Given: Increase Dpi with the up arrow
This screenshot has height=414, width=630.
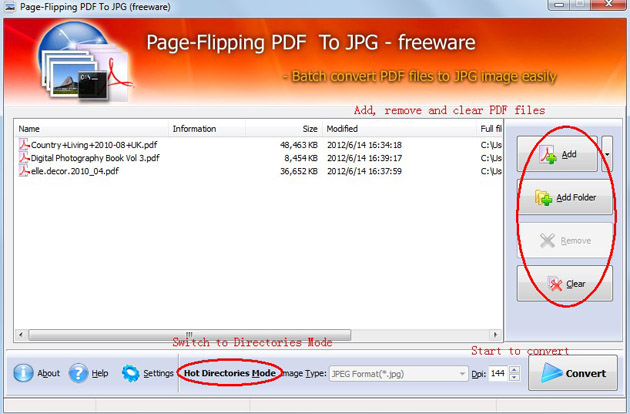Looking at the screenshot, I should pos(514,370).
